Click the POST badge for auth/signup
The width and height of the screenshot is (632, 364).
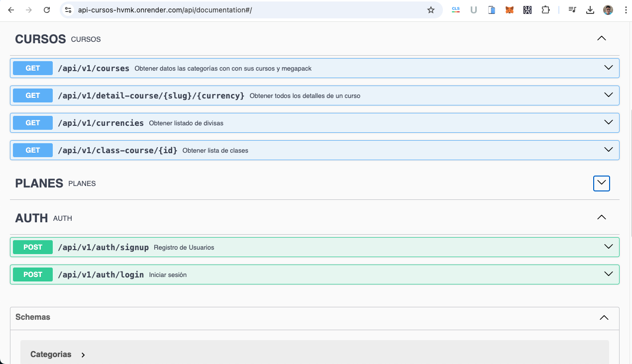(33, 247)
